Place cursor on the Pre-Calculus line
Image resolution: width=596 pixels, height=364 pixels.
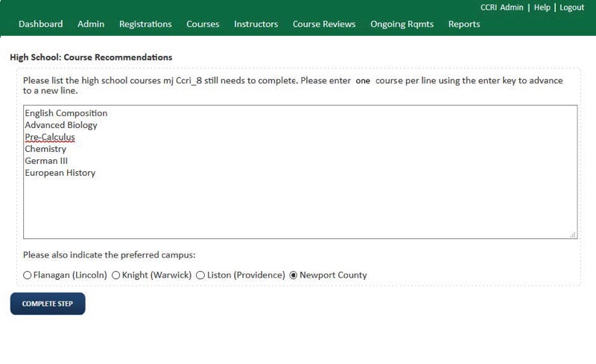(50, 137)
